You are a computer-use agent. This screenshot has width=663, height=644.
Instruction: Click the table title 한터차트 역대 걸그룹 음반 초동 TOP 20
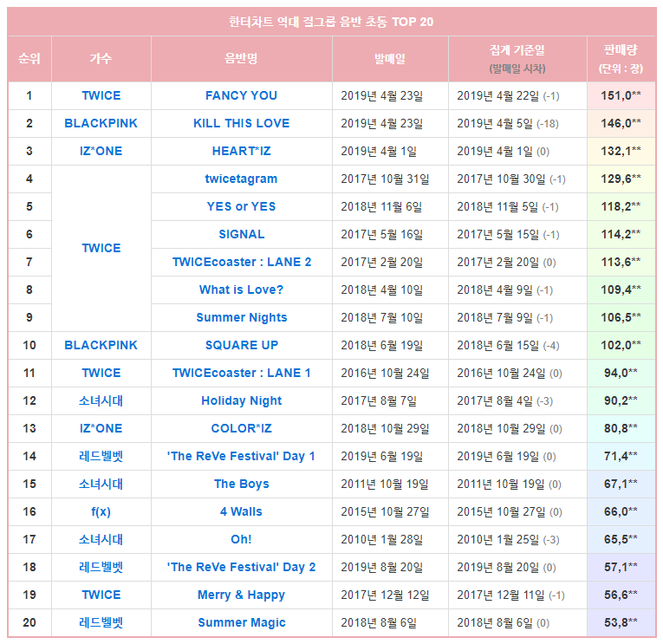pos(331,22)
